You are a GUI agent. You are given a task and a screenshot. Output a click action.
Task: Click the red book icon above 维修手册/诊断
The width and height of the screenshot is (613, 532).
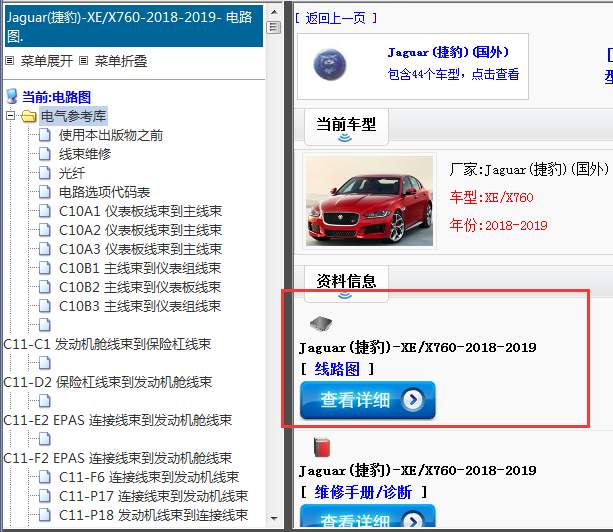[322, 448]
